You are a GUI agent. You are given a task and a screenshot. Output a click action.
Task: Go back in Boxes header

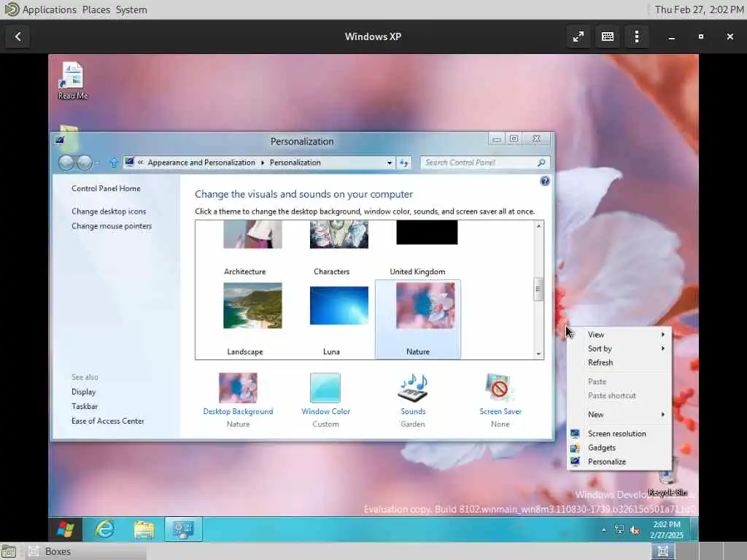tap(18, 36)
